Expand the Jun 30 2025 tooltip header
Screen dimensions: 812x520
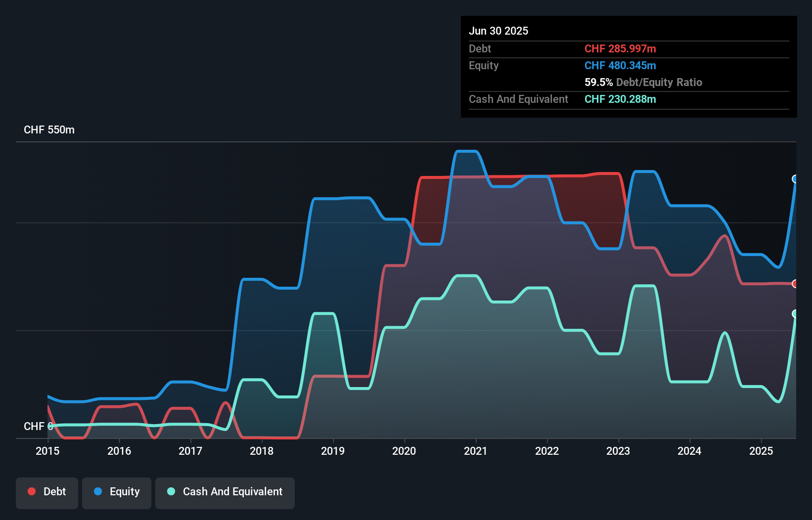498,31
